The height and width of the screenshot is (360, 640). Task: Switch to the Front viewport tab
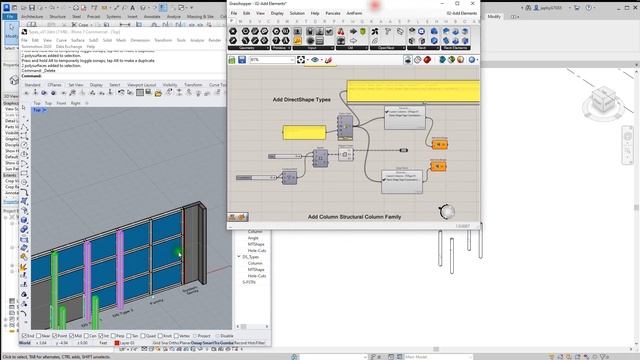61,103
